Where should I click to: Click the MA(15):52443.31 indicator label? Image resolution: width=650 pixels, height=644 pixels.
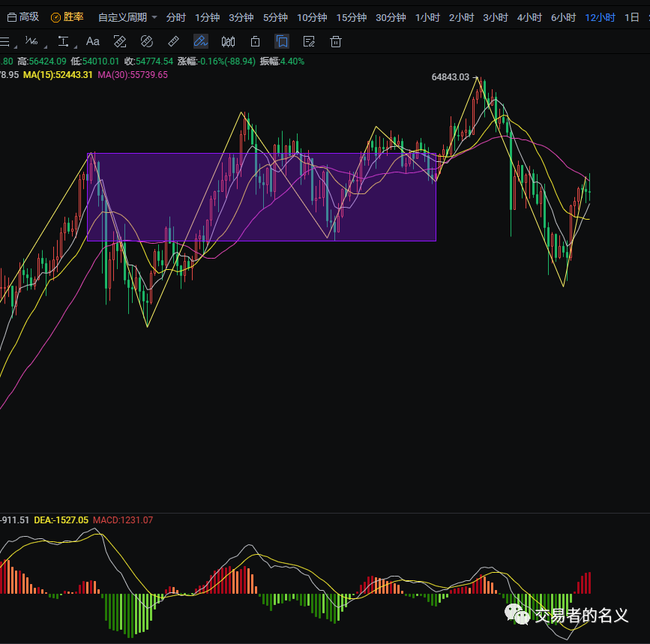(58, 75)
